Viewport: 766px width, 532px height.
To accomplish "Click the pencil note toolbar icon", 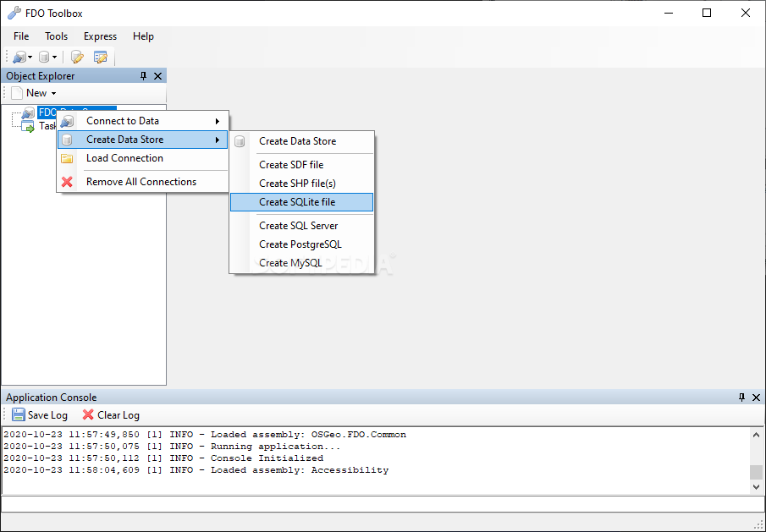I will 77,58.
